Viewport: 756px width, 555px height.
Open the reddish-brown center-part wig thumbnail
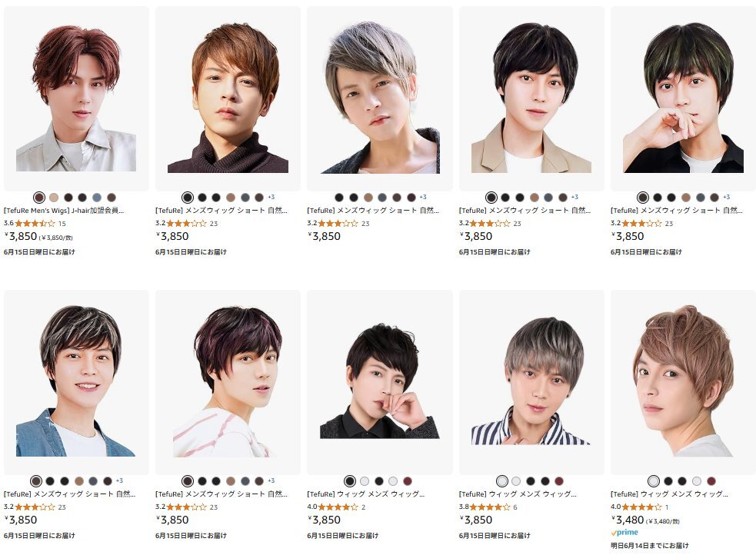(76, 98)
